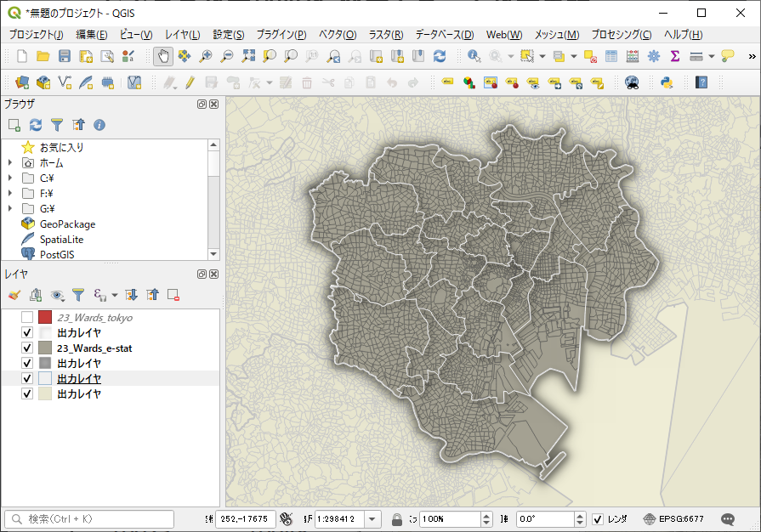Expand the ホーム folder in Browser
761x532 pixels.
[10, 163]
